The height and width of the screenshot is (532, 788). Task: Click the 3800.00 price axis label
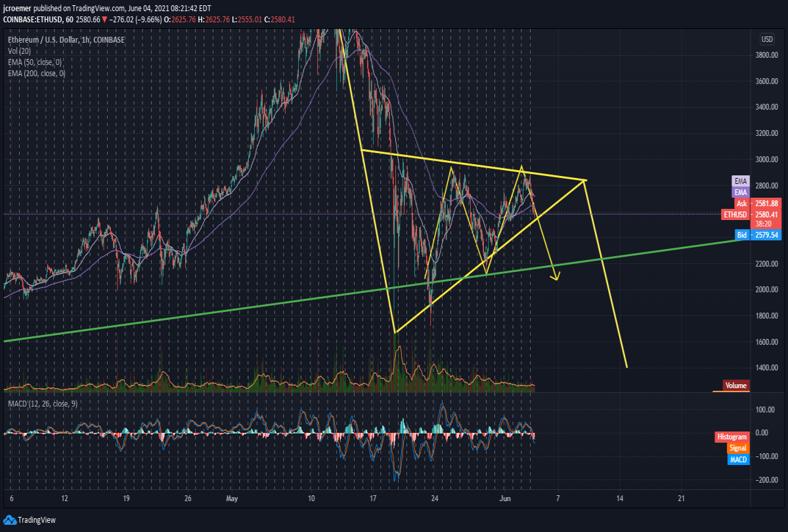[766, 55]
